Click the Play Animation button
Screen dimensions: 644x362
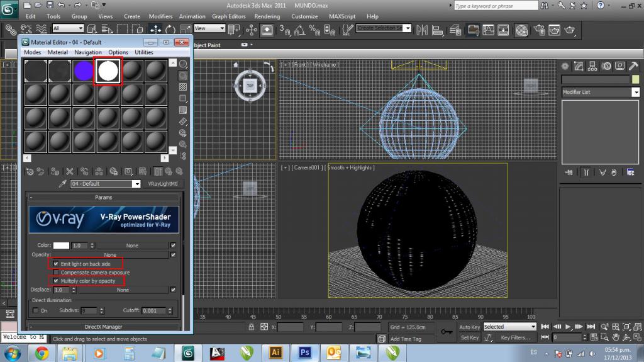568,327
